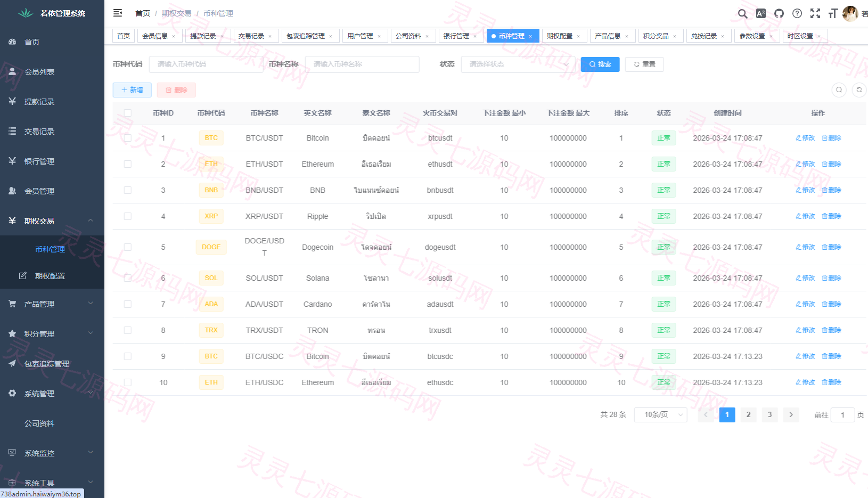Viewport: 868px width, 498px height.
Task: Click the blue 搜索 search button
Action: [x=600, y=64]
